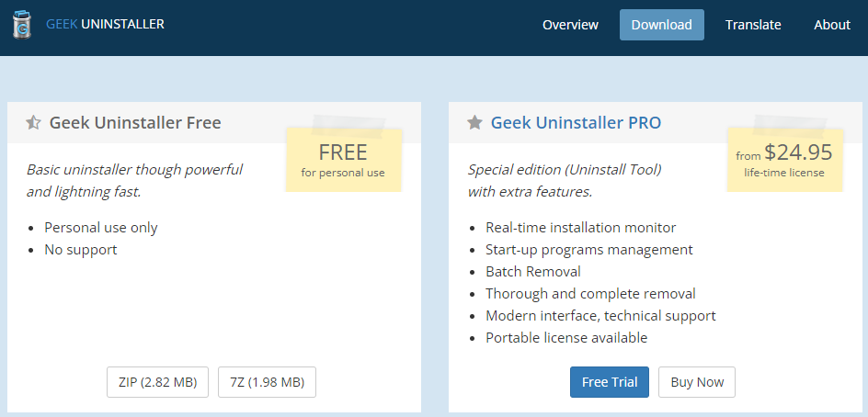Select the Download nav tab

(x=661, y=25)
